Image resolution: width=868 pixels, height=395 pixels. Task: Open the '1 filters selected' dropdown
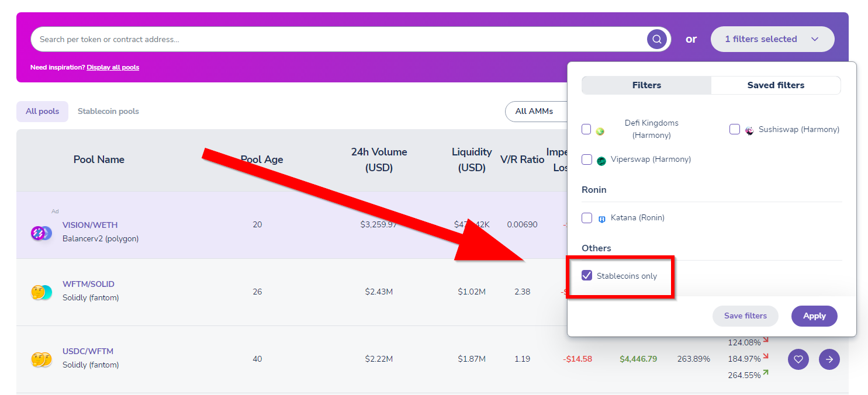click(772, 39)
